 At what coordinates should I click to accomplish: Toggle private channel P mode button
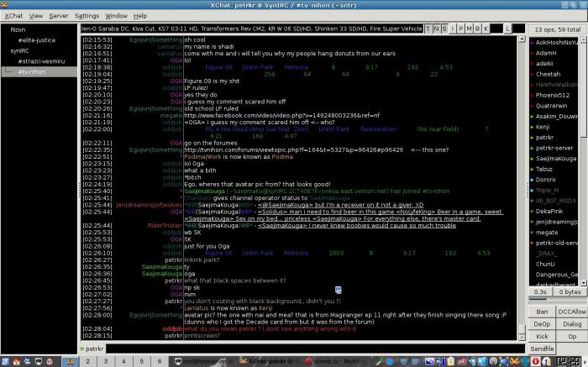click(461, 29)
